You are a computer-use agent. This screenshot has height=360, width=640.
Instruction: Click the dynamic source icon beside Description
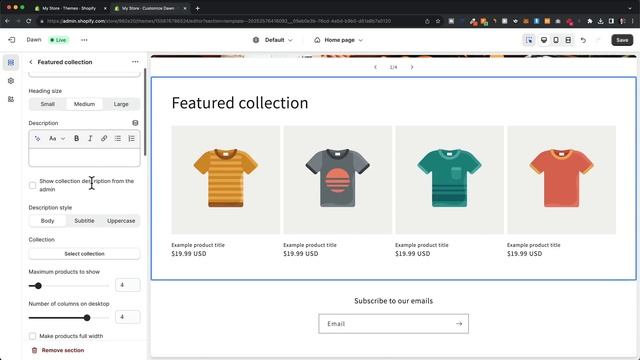tap(135, 123)
